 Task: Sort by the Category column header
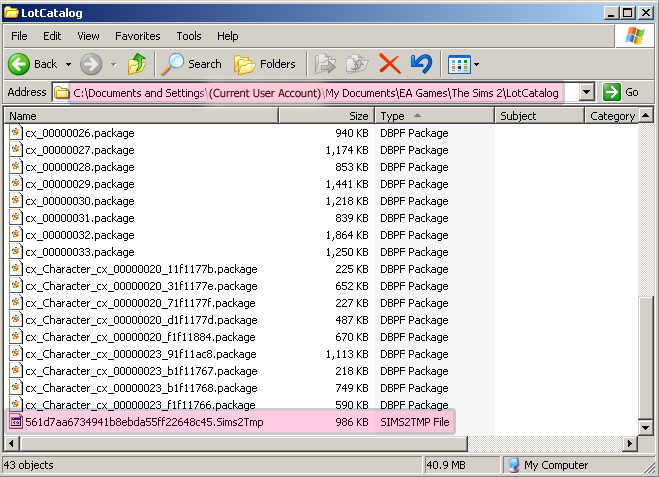tap(612, 116)
